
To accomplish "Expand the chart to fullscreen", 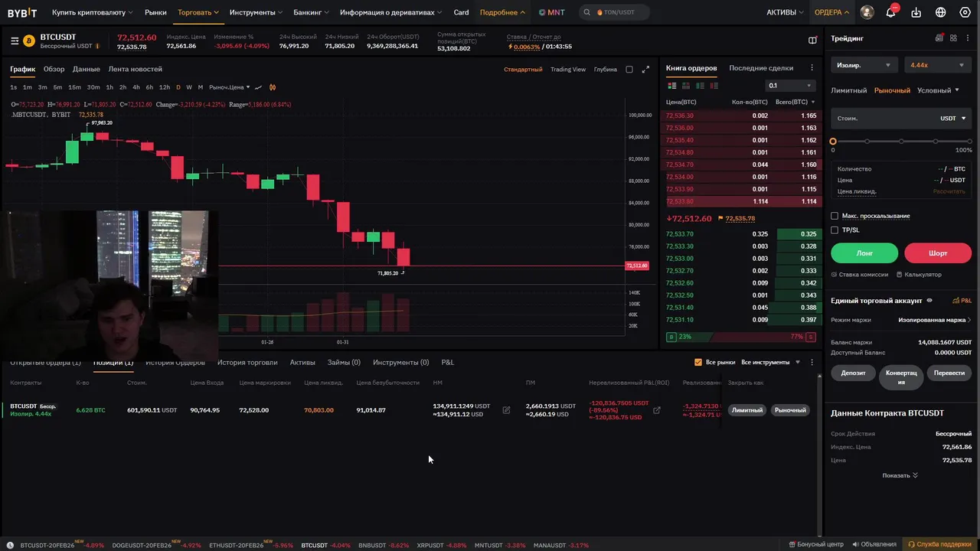I will 645,69.
